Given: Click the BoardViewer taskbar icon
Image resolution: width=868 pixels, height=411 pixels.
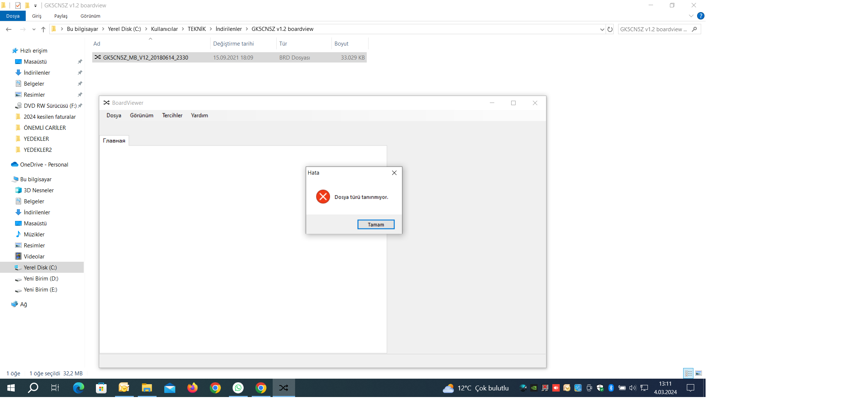Looking at the screenshot, I should [x=283, y=388].
